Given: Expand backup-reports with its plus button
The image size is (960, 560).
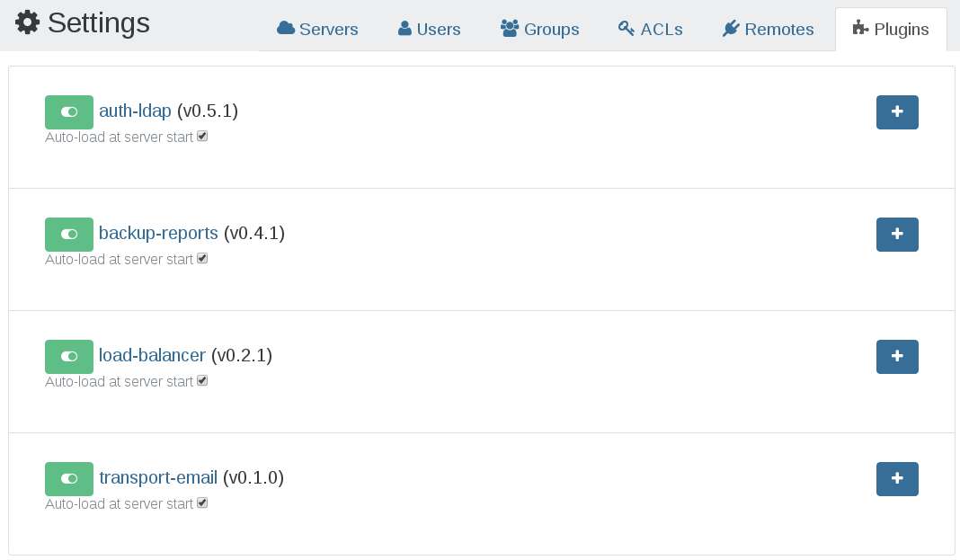Looking at the screenshot, I should (897, 235).
